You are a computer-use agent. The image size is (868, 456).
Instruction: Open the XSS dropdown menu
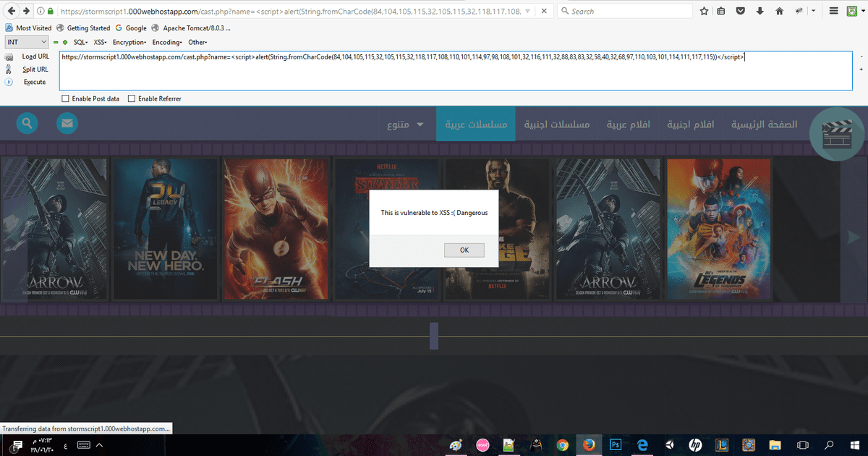[x=99, y=42]
